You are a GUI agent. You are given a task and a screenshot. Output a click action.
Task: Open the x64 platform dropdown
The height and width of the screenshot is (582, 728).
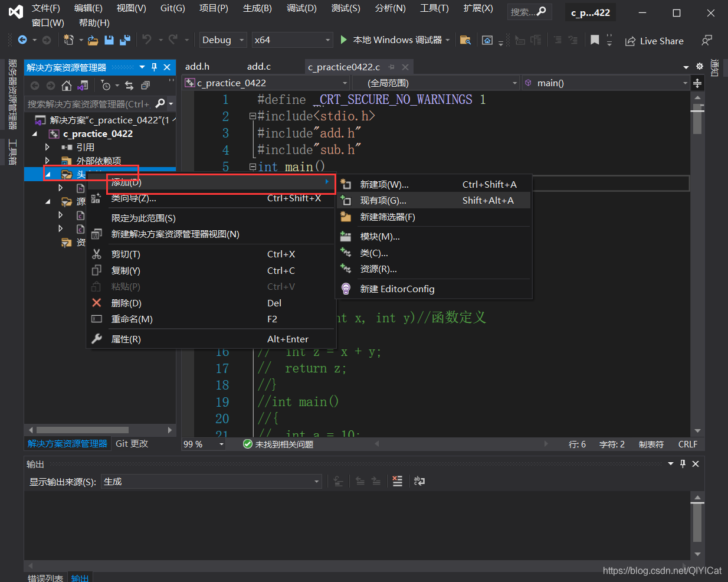pyautogui.click(x=292, y=40)
